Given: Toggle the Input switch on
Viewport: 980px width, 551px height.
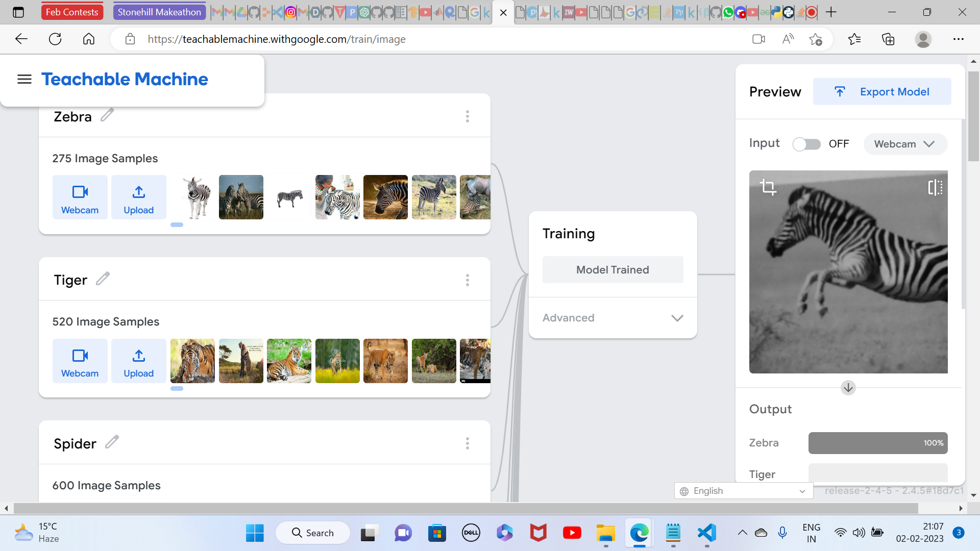Looking at the screenshot, I should pyautogui.click(x=806, y=144).
